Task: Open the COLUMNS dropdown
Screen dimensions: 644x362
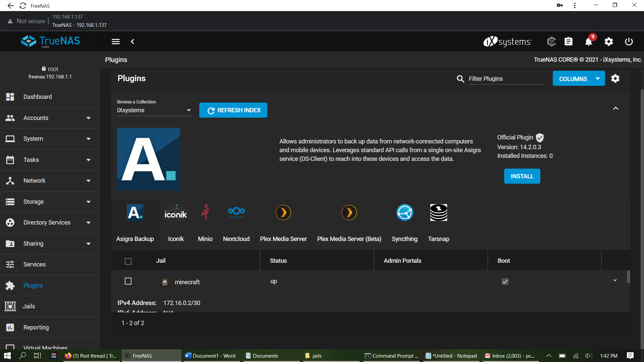Action: [579, 78]
